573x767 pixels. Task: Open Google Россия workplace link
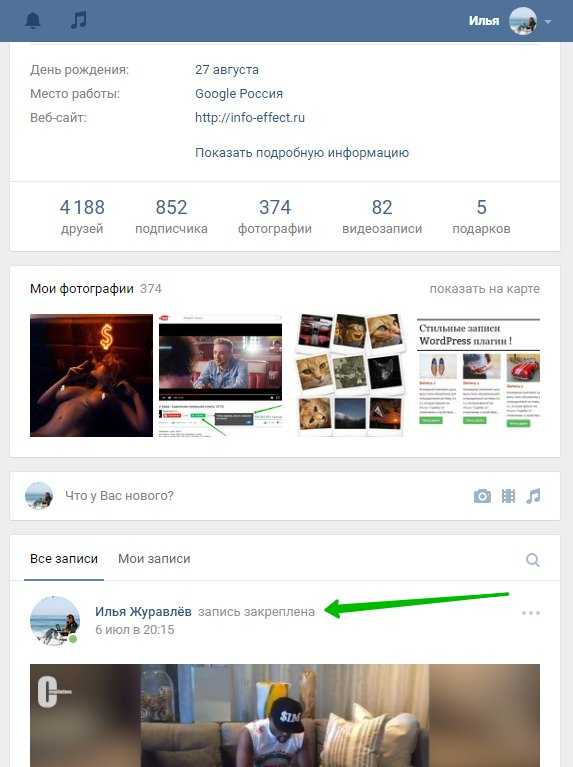click(x=239, y=93)
